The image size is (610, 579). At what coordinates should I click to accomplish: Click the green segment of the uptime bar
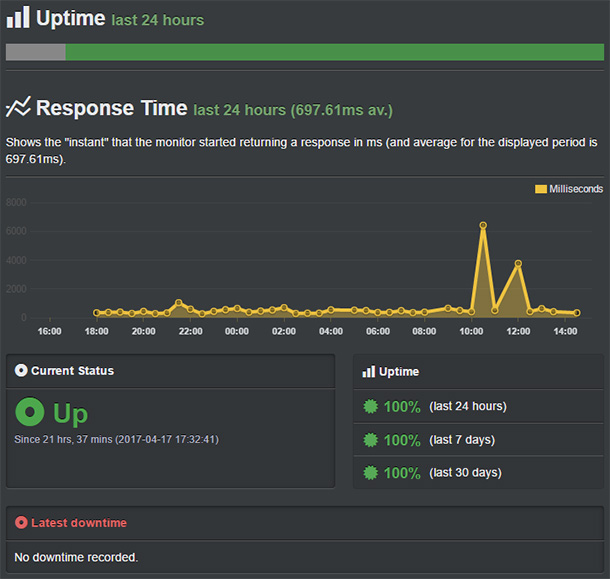click(334, 52)
